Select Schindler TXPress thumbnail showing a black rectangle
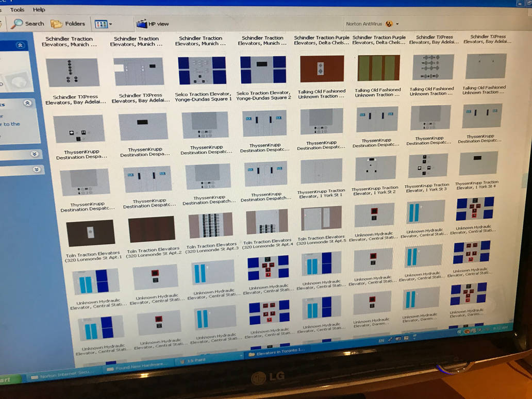 [139, 71]
